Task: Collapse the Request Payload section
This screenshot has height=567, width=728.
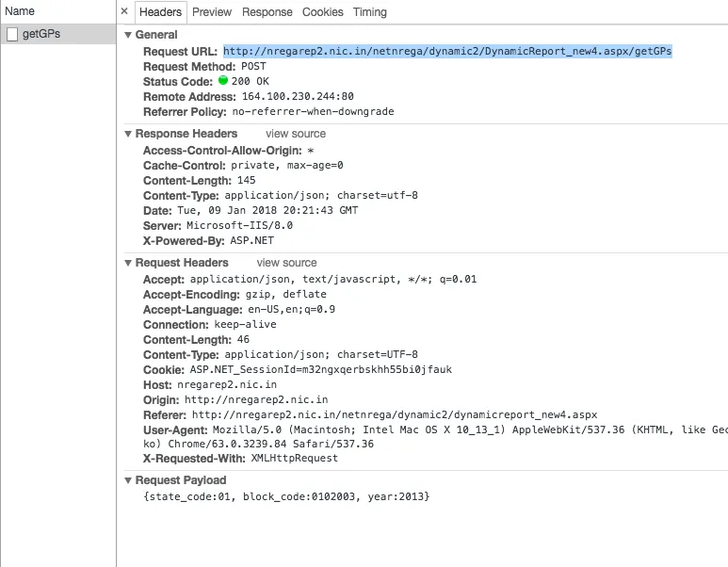Action: 128,480
